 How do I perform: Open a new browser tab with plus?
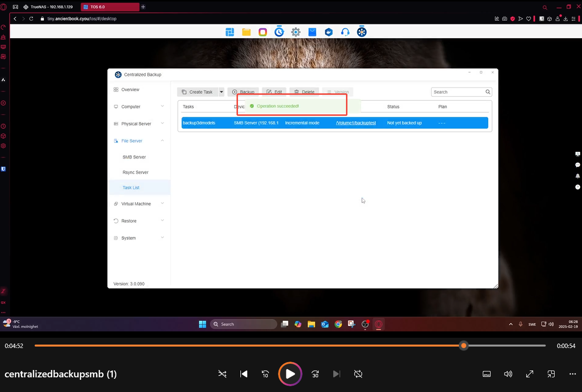tap(143, 7)
